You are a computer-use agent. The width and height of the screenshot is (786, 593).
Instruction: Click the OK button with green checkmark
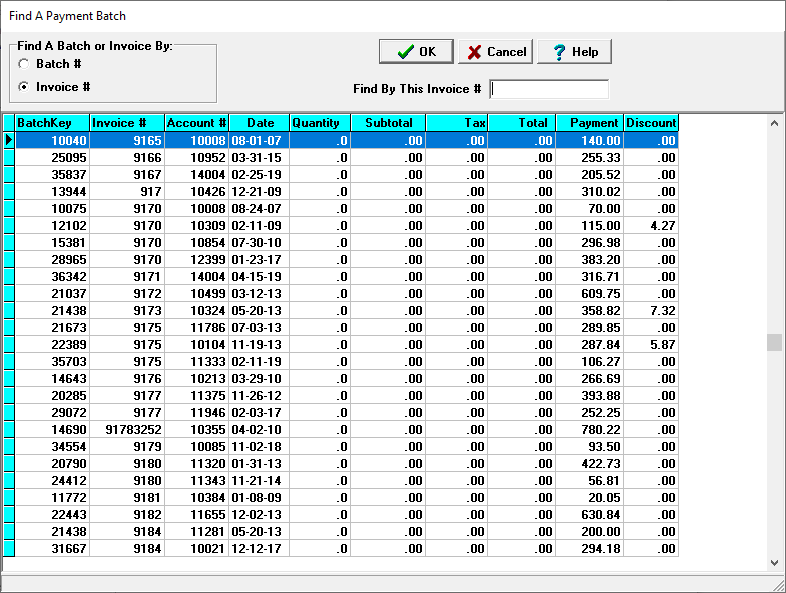(416, 52)
